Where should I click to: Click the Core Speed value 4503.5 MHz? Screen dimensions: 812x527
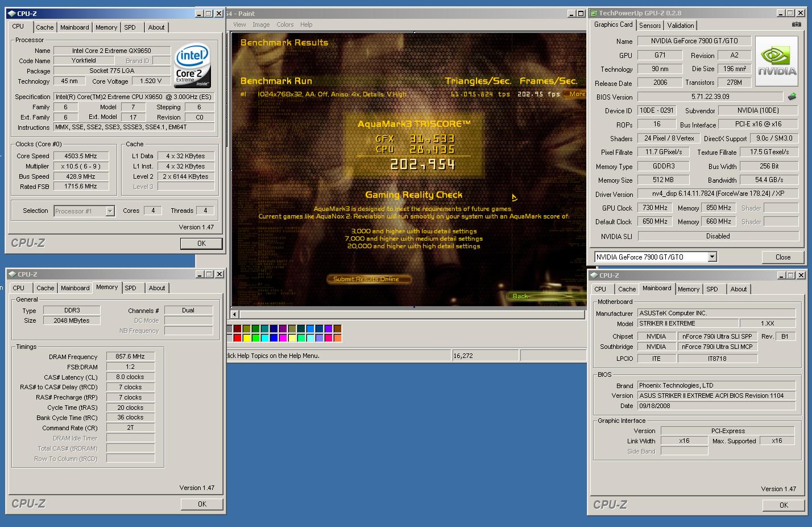(80, 156)
